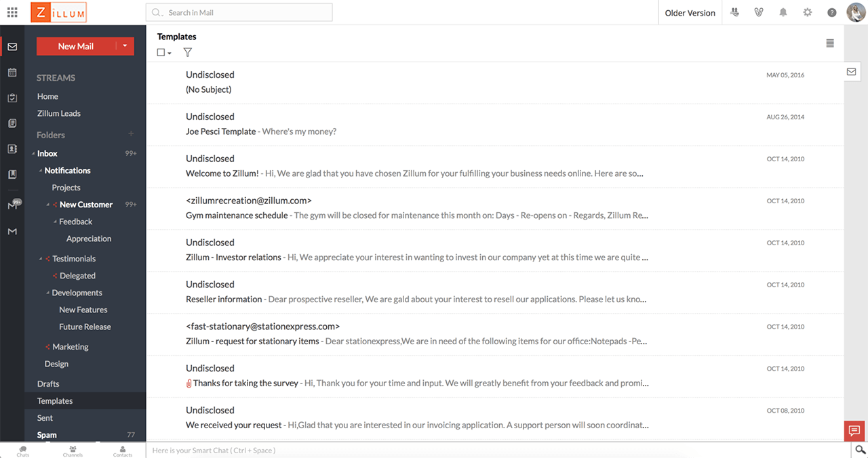
Task: Add a new folder with plus icon
Action: point(131,134)
